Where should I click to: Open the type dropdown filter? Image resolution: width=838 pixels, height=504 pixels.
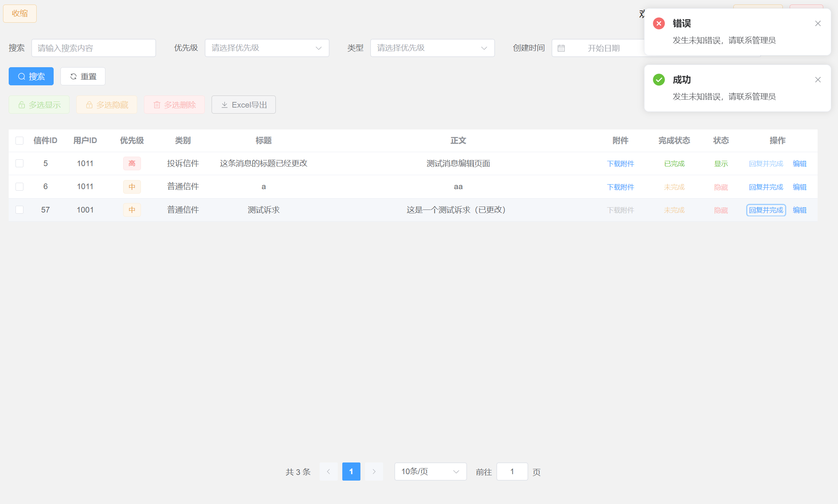tap(432, 48)
